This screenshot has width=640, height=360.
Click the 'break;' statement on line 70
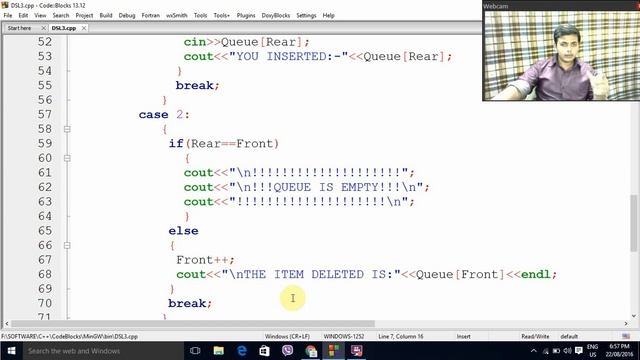point(190,303)
